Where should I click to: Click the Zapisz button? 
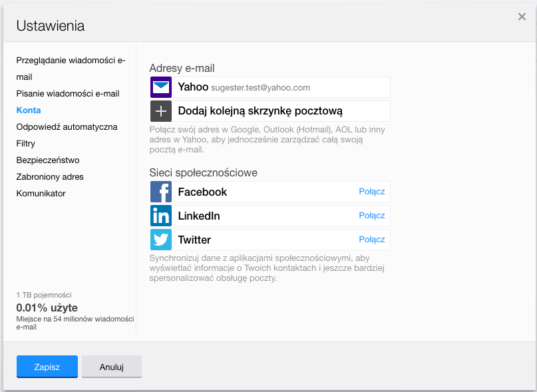point(47,367)
